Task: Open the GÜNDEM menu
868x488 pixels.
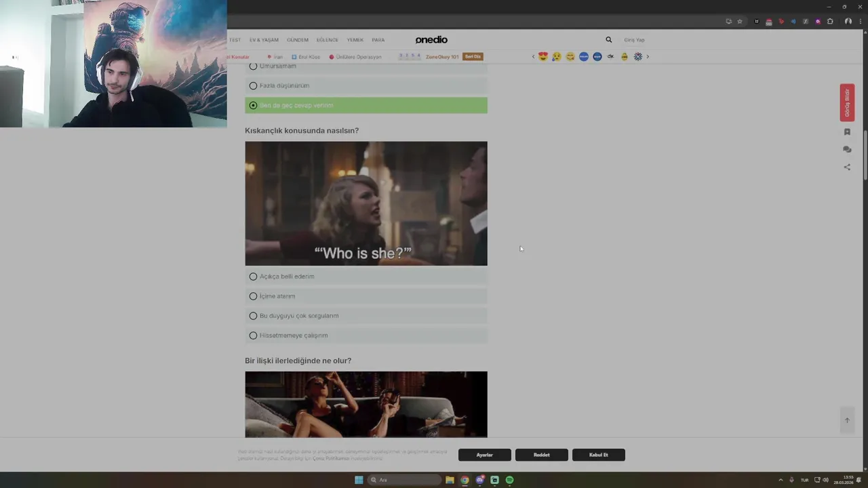Action: [298, 40]
